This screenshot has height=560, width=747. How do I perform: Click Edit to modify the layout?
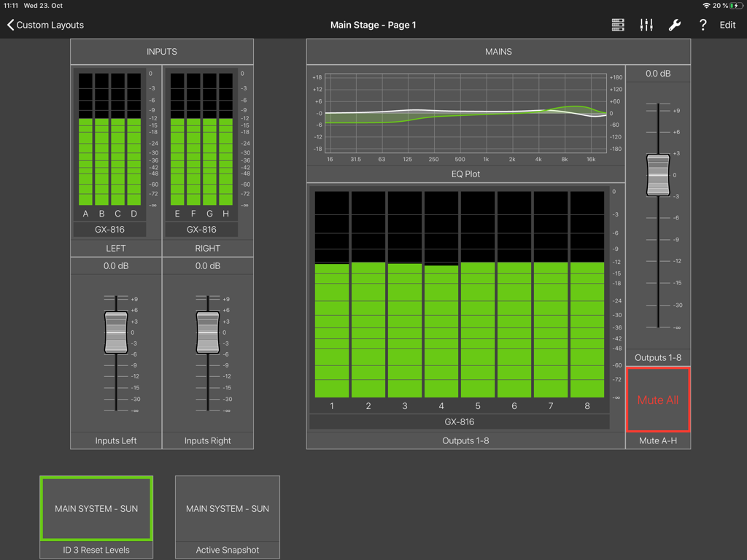tap(727, 24)
